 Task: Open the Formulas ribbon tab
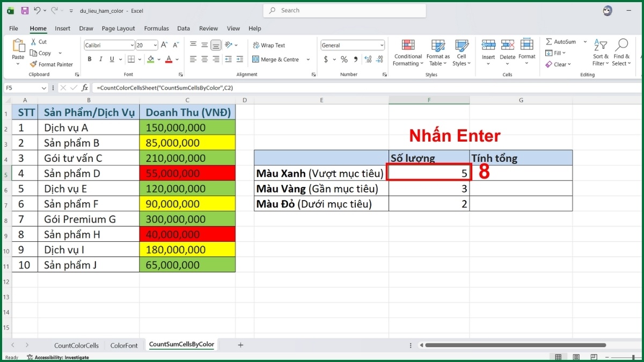pos(156,28)
